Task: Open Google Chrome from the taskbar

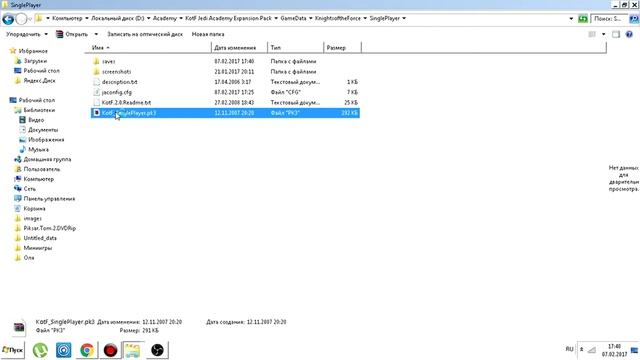Action: pos(87,350)
